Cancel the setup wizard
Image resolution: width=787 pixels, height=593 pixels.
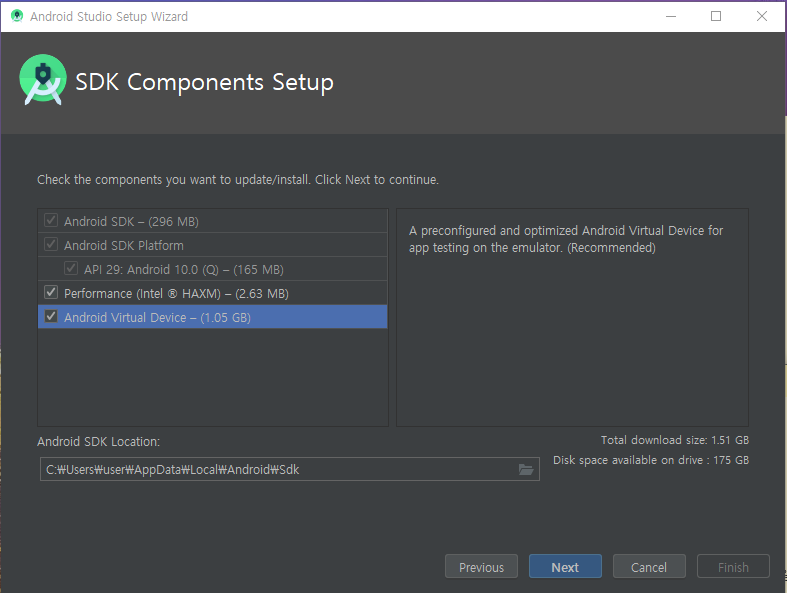[649, 566]
